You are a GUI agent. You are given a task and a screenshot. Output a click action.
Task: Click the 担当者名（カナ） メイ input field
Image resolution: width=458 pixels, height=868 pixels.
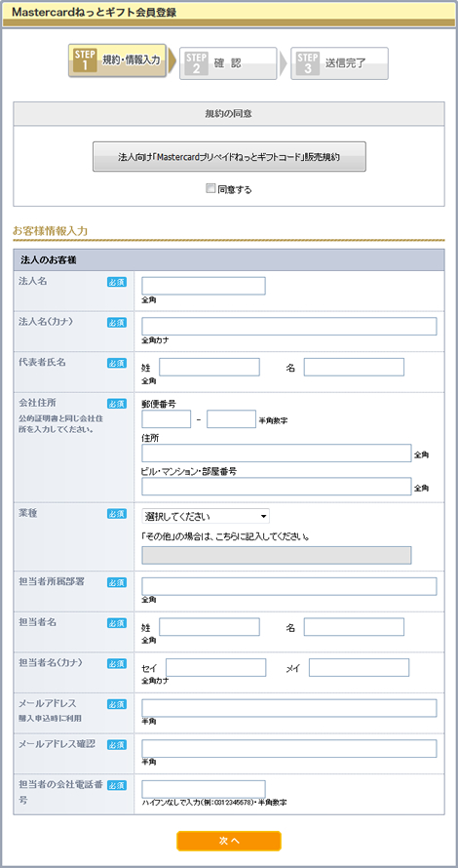point(359,668)
